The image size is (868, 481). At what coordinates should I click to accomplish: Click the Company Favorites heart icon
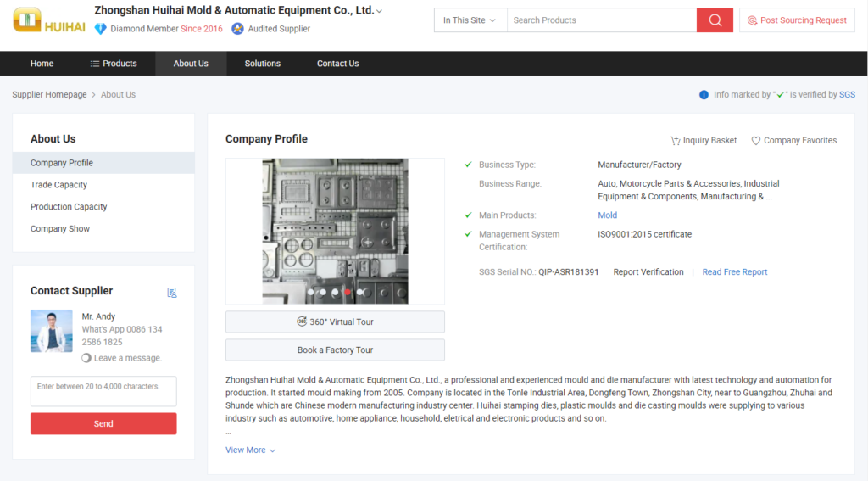[x=755, y=141]
